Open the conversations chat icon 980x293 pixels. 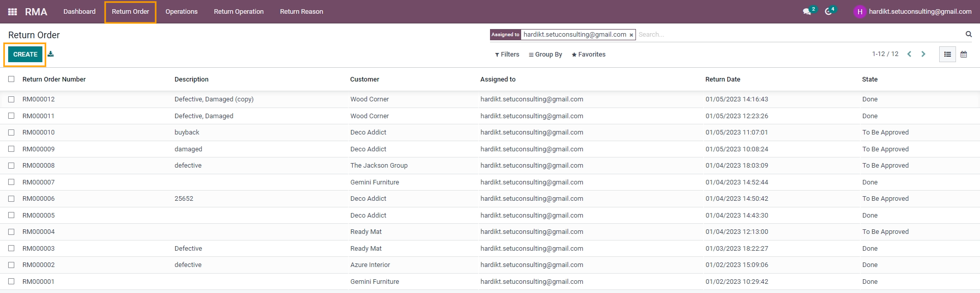(x=807, y=12)
